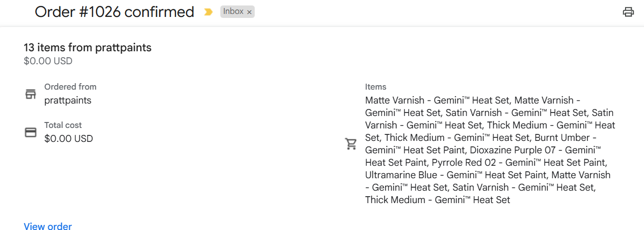Click the Total cost label
644x230 pixels.
(63, 125)
